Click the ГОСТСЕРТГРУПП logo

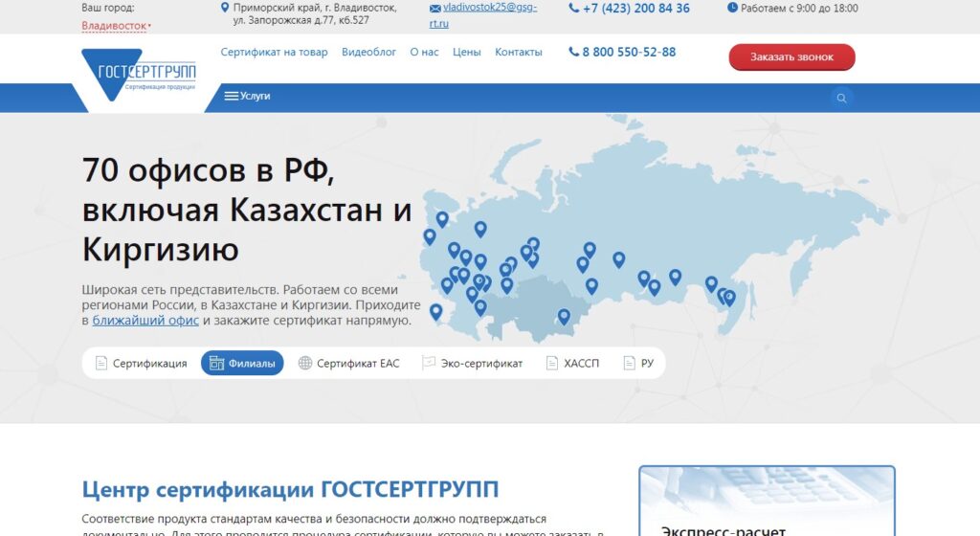tap(139, 75)
